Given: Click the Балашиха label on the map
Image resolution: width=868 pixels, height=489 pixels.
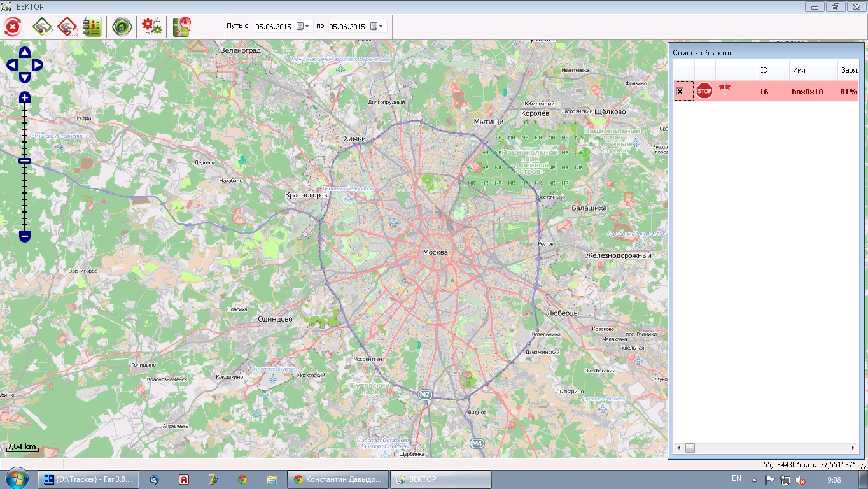Looking at the screenshot, I should pos(589,208).
